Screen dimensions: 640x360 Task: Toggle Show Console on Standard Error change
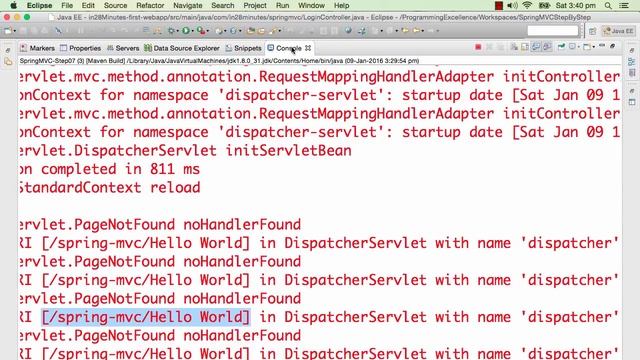click(547, 47)
